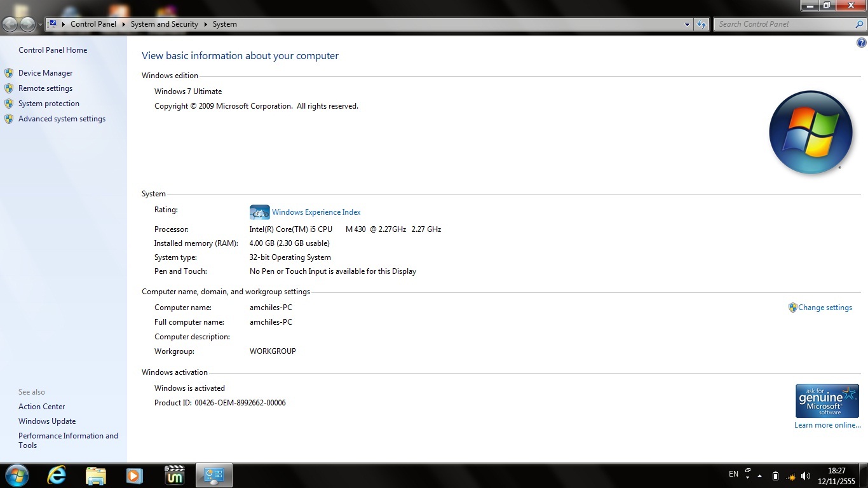Click the processor value Intel Core i5

[x=345, y=229]
